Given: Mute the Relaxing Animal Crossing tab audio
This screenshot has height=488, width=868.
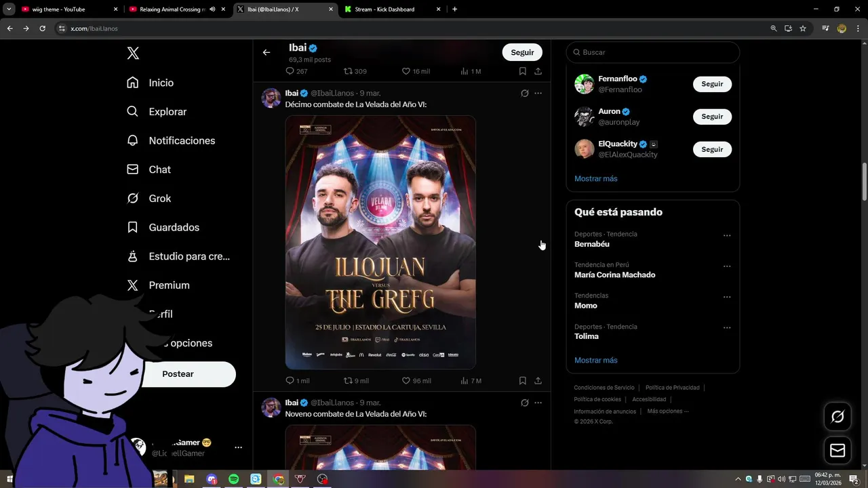Looking at the screenshot, I should [x=212, y=9].
